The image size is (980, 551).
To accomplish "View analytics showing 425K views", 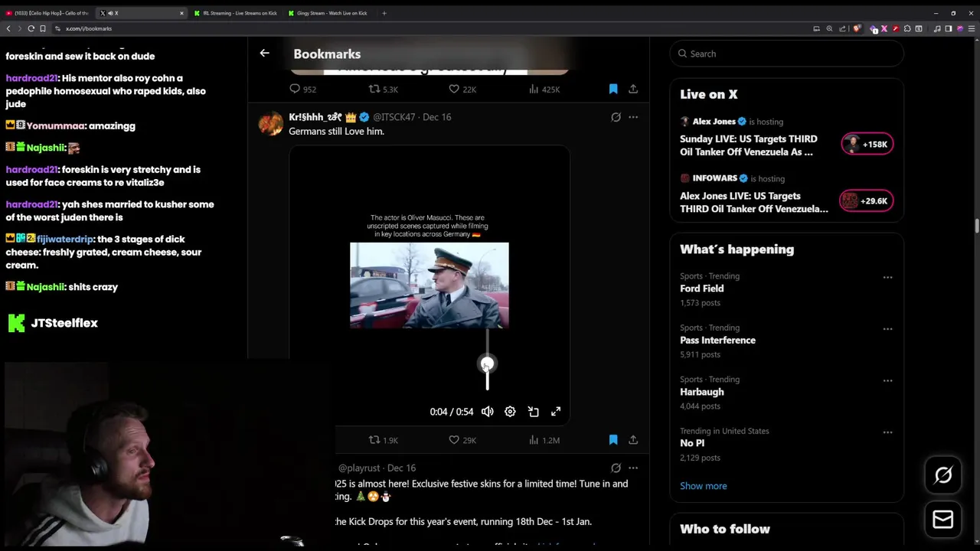I will [x=544, y=90].
